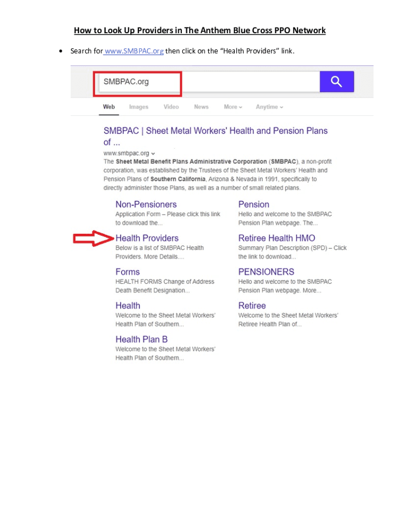
Task: Switch to the Images tab
Action: (139, 107)
